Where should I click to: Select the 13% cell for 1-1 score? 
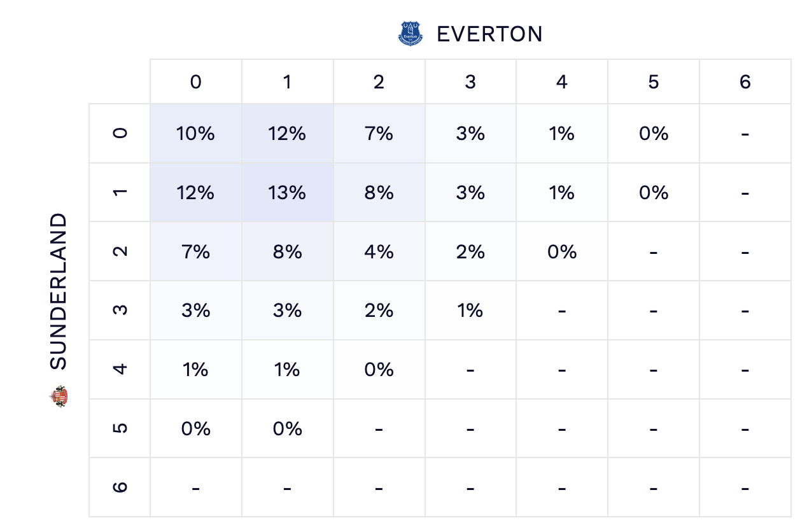point(287,193)
